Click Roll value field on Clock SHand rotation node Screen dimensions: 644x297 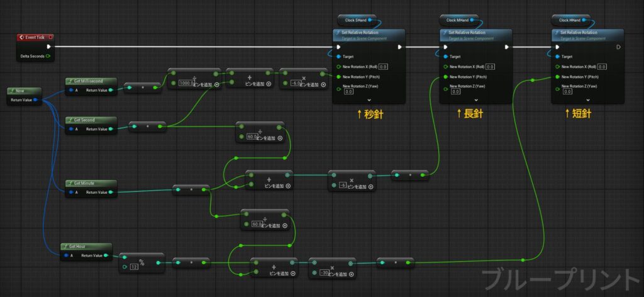383,67
